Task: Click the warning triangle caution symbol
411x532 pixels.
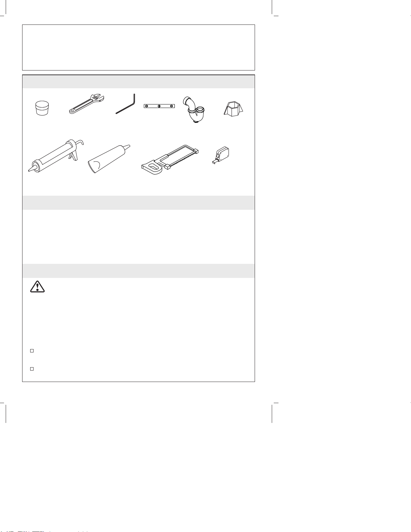Action: [37, 286]
